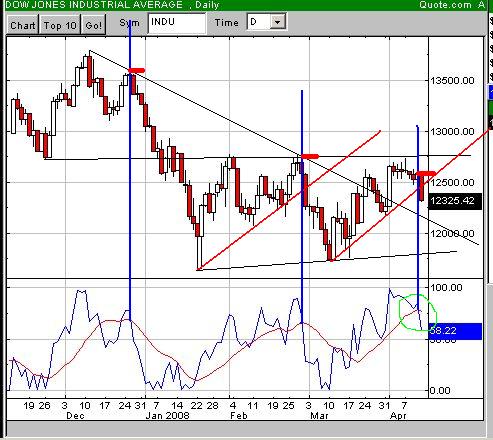Click the INDU symbol input field
Viewport: 493px width, 440px height.
[177, 23]
